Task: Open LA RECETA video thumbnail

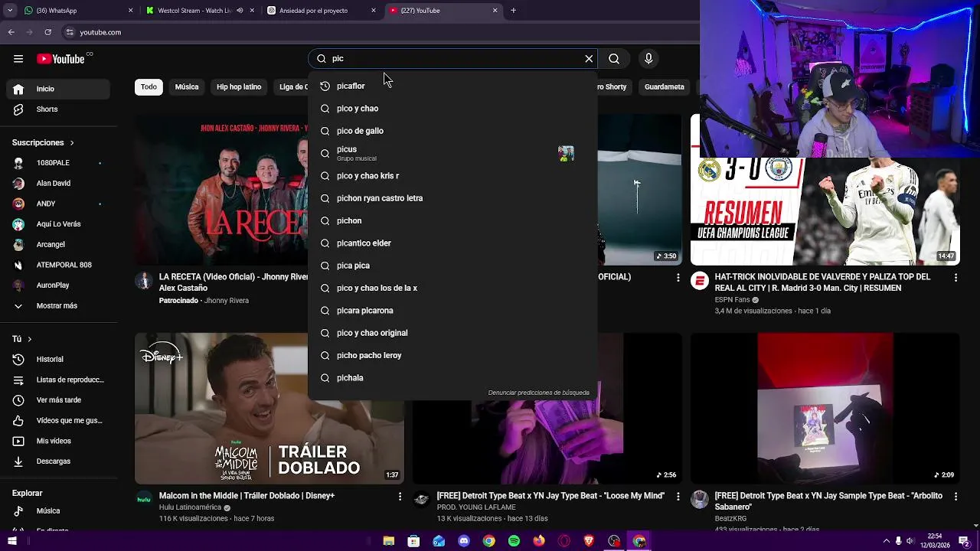Action: point(222,190)
